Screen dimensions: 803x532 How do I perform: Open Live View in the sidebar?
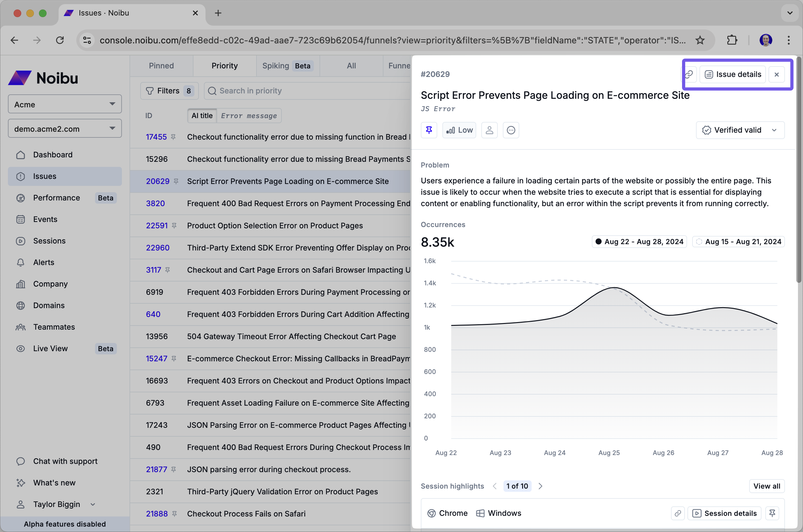pyautogui.click(x=50, y=348)
